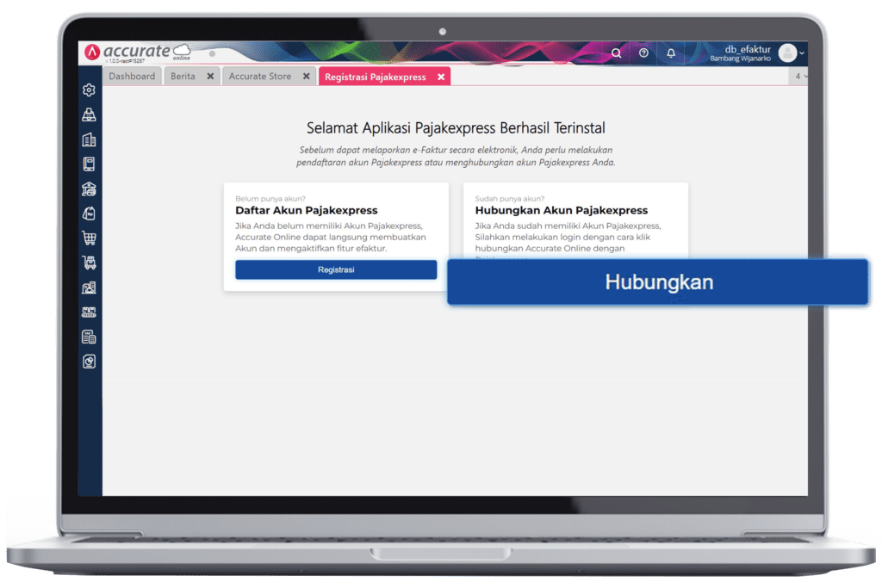Click the Registrasi button
882x588 pixels.
(336, 269)
